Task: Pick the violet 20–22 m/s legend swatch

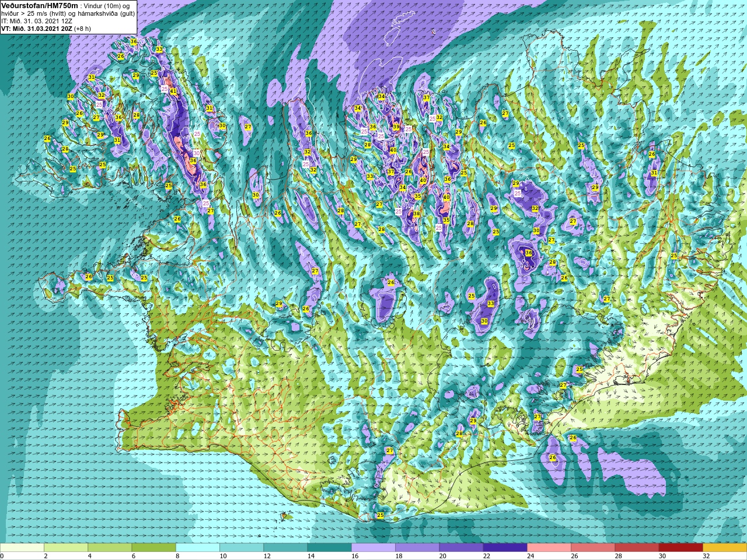Action: pos(461,548)
